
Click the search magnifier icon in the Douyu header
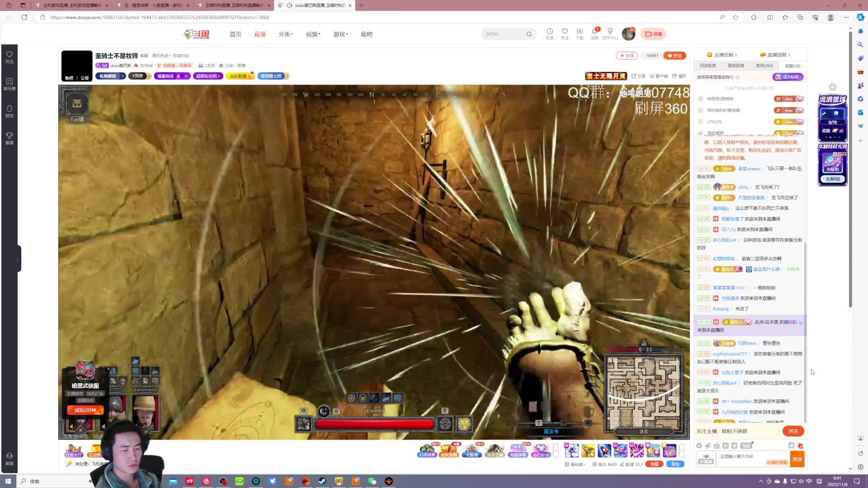529,34
